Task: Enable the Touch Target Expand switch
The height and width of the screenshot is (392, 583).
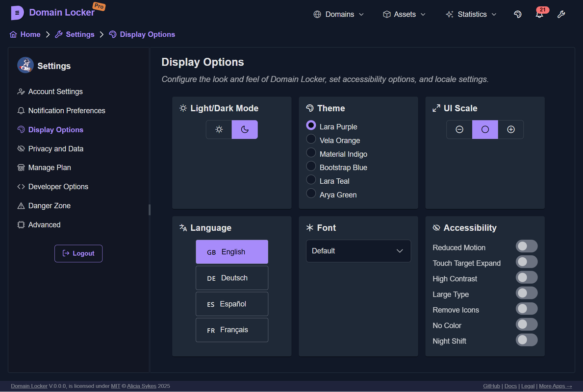Action: pos(527,262)
